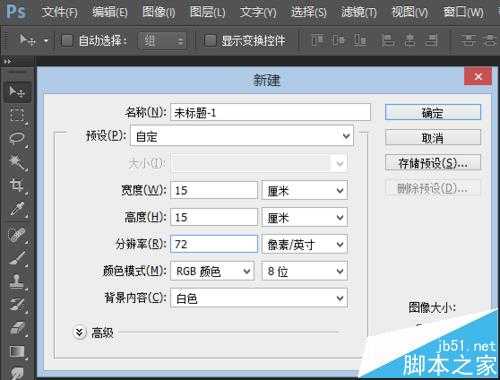Select the Move tool in the toolbox
Viewport: 500px width, 380px height.
tap(17, 91)
